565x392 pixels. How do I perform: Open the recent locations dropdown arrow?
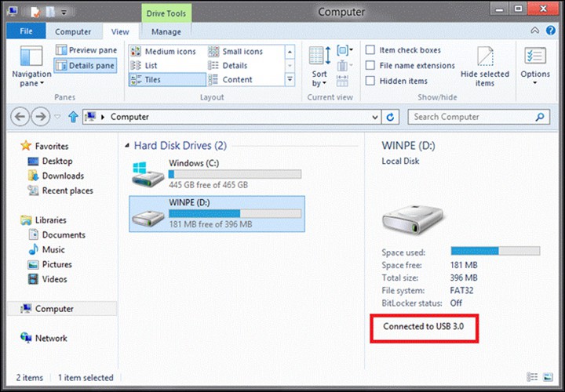coord(57,117)
